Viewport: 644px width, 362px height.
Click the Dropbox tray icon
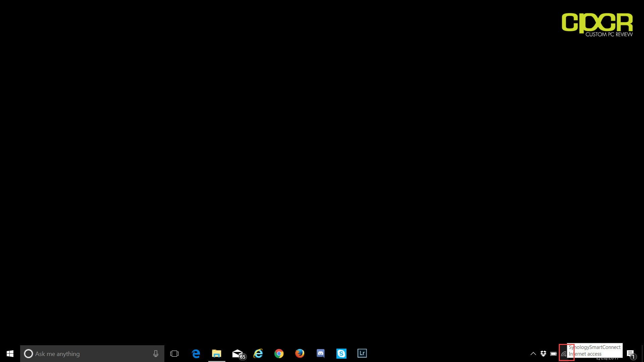coord(543,354)
